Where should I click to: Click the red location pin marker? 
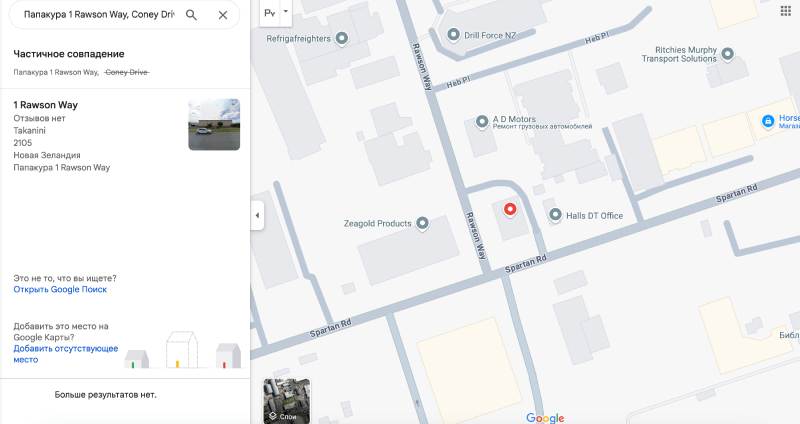[x=510, y=209]
